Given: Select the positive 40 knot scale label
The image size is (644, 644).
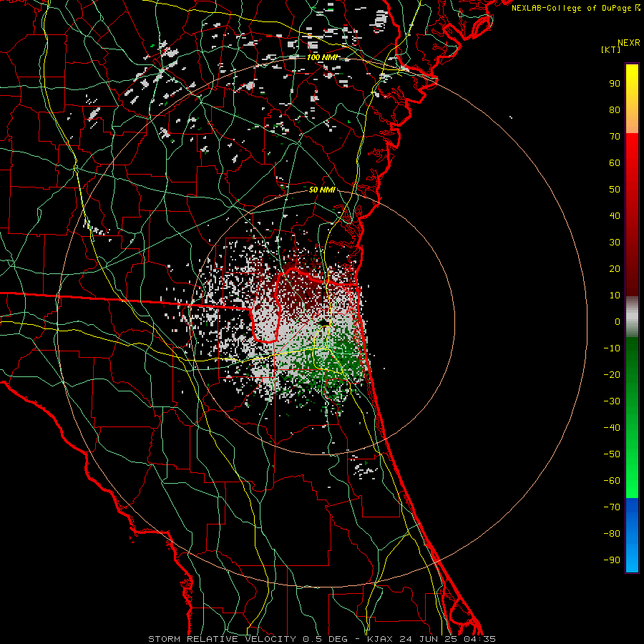Looking at the screenshot, I should [x=615, y=215].
